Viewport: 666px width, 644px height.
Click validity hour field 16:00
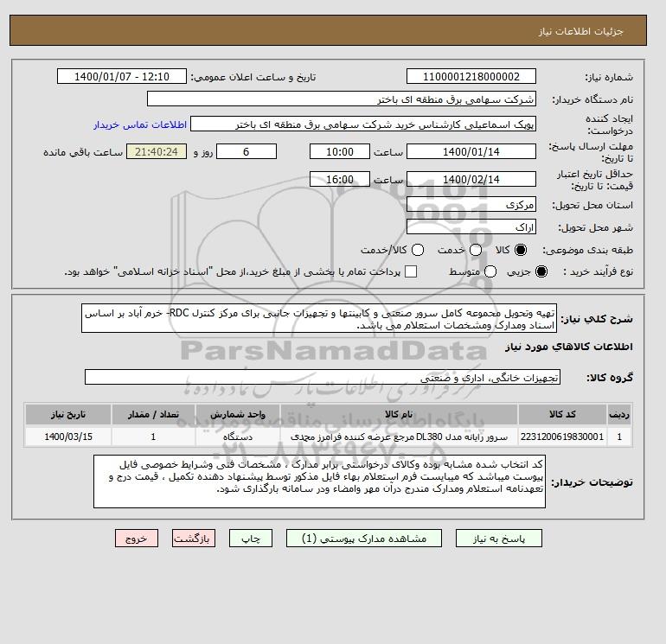(x=340, y=179)
